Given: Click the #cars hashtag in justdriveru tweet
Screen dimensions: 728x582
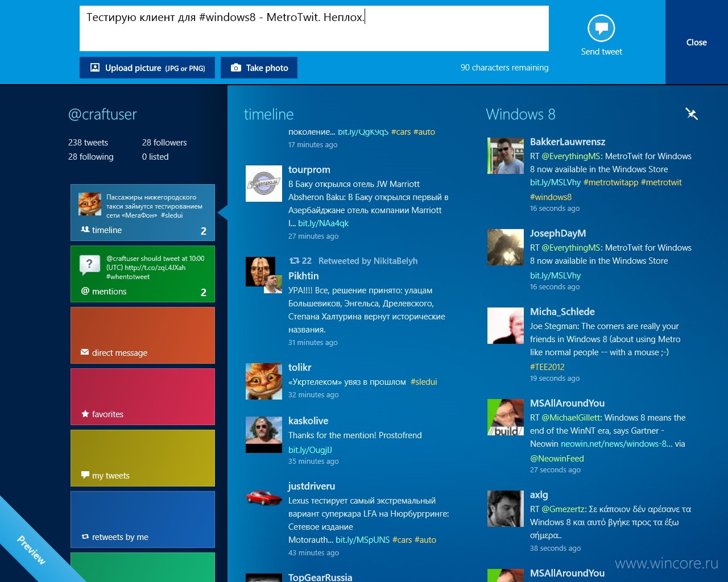Looking at the screenshot, I should [x=402, y=540].
